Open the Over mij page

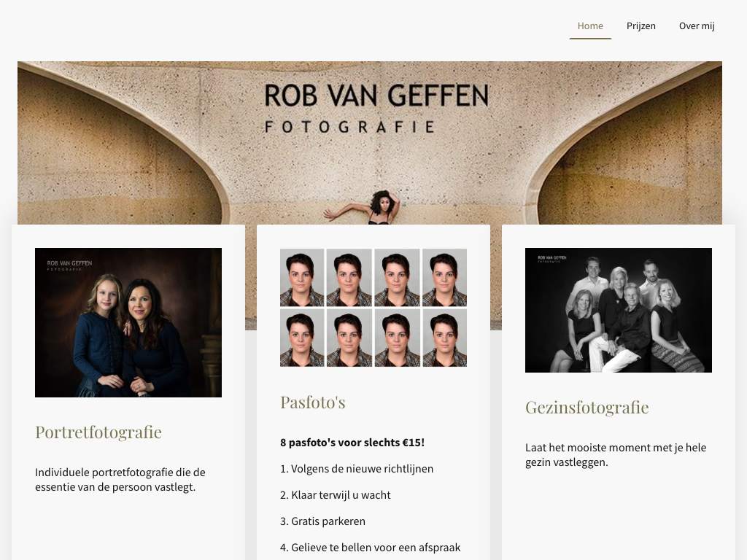(x=697, y=26)
